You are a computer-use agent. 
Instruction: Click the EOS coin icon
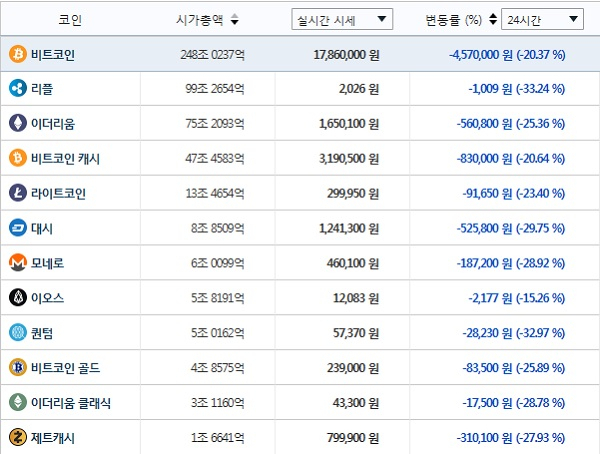(18, 298)
